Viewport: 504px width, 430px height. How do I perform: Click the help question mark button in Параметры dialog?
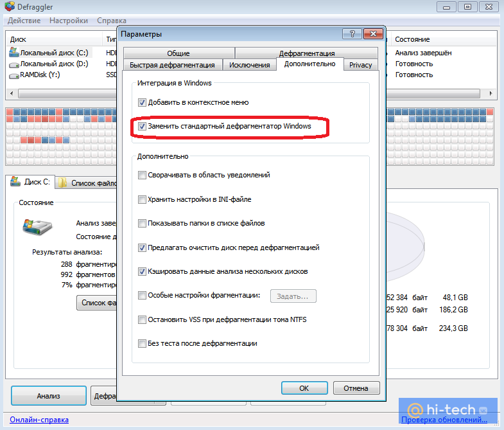352,33
